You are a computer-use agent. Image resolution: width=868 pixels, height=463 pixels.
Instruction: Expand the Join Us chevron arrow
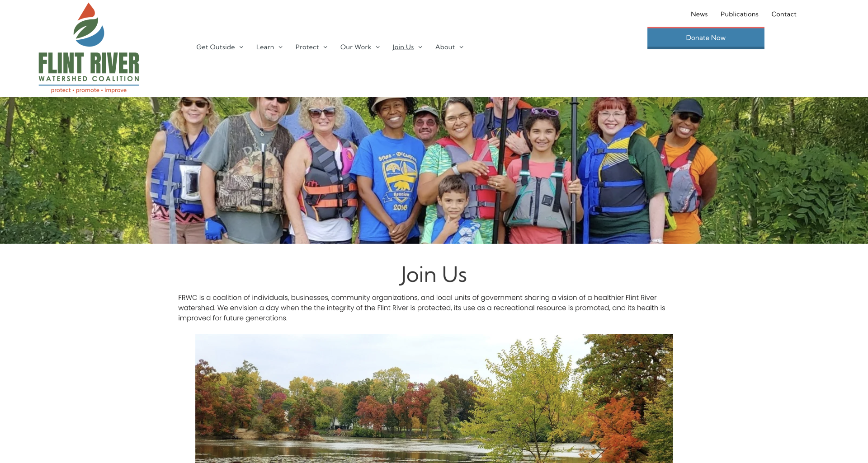point(420,47)
